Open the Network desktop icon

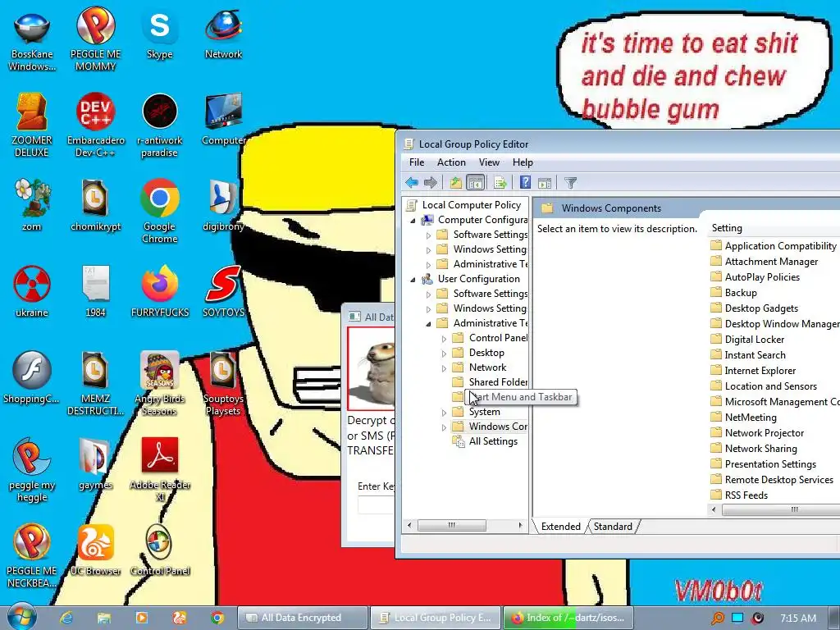click(x=223, y=33)
